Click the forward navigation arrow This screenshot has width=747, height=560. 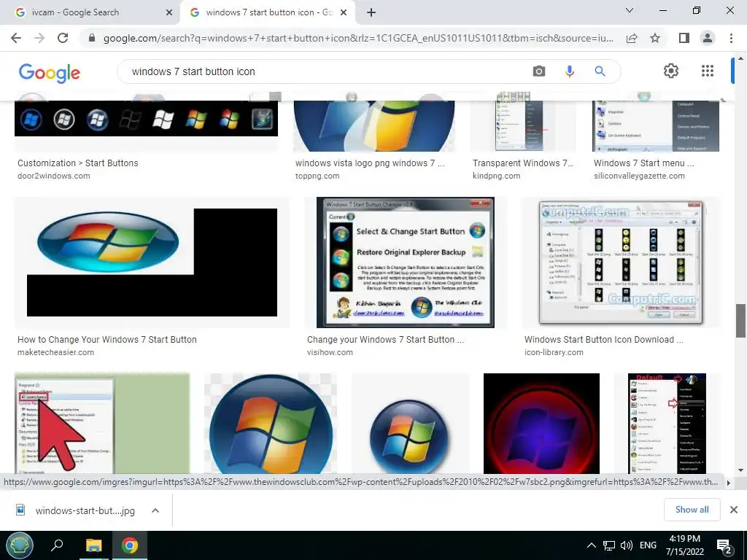(39, 38)
